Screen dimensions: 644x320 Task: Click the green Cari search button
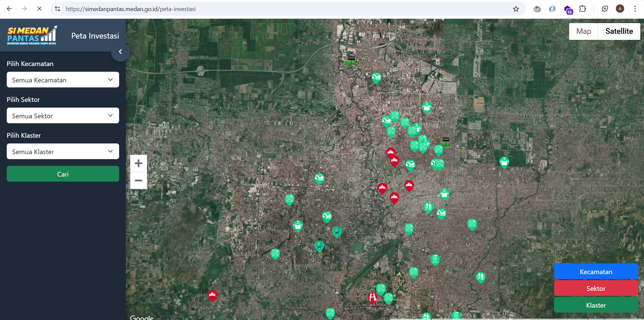(x=63, y=174)
